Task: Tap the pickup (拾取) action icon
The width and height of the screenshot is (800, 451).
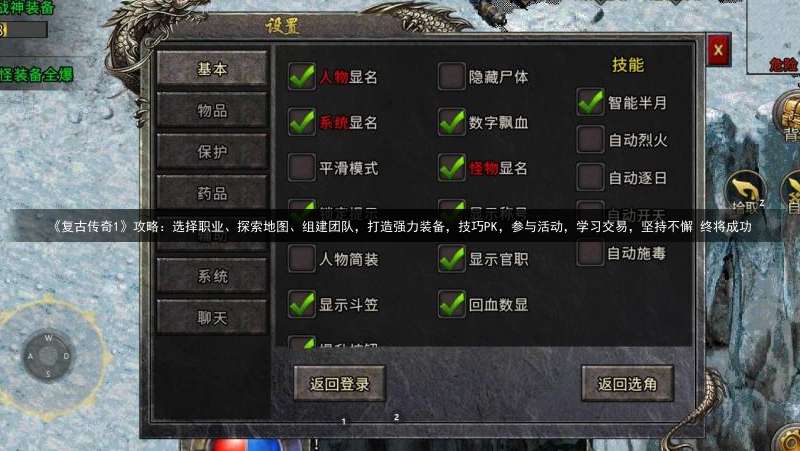Action: 745,193
